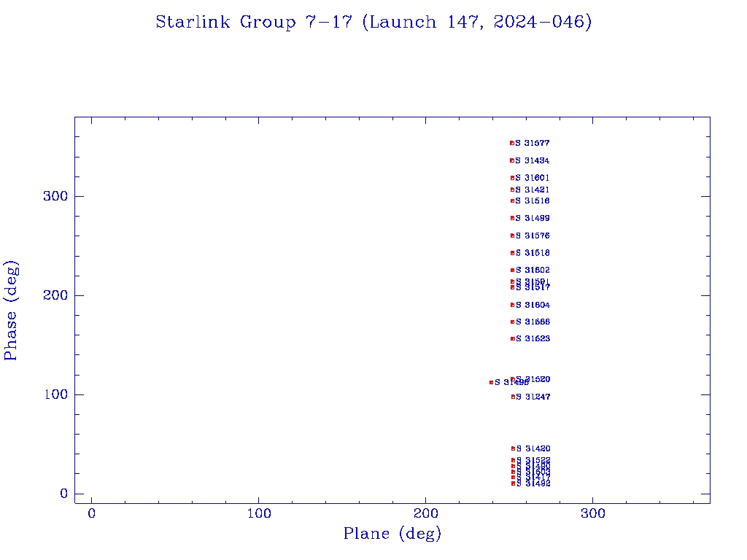Click the 200 tick label on the Plane axis
Image resolution: width=747 pixels, height=560 pixels.
click(x=426, y=514)
